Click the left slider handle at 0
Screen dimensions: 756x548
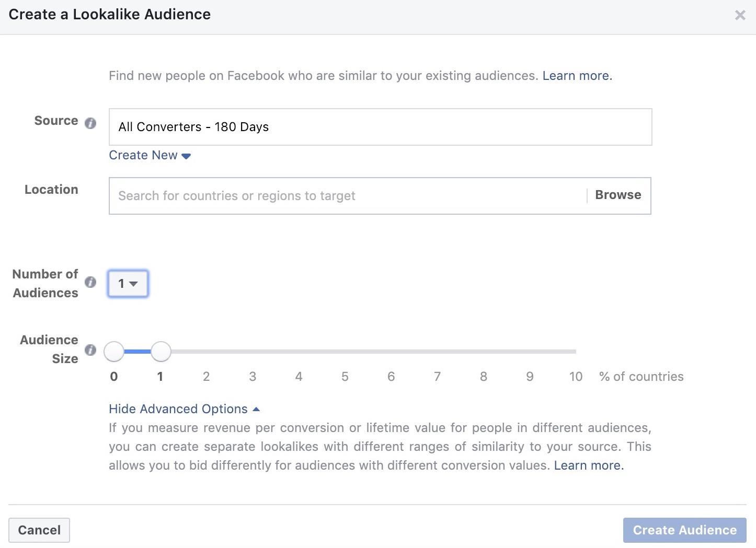(114, 352)
